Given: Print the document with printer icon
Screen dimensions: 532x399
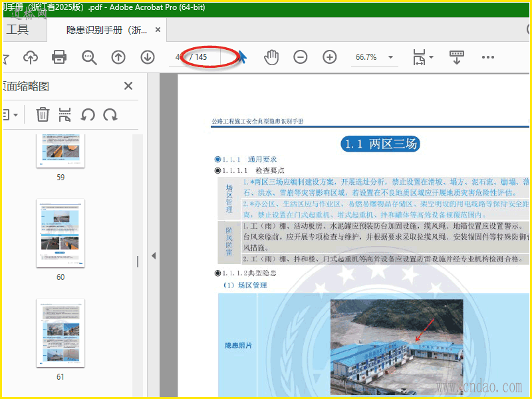Looking at the screenshot, I should point(59,57).
